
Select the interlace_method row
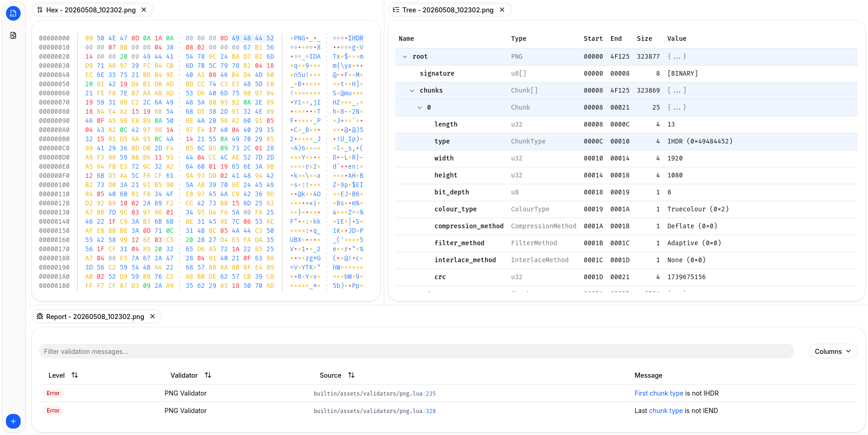[x=626, y=260]
